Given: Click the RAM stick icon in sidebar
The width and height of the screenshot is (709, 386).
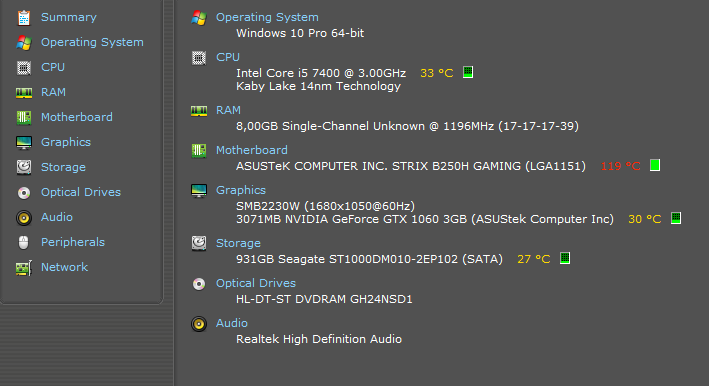Looking at the screenshot, I should [24, 93].
